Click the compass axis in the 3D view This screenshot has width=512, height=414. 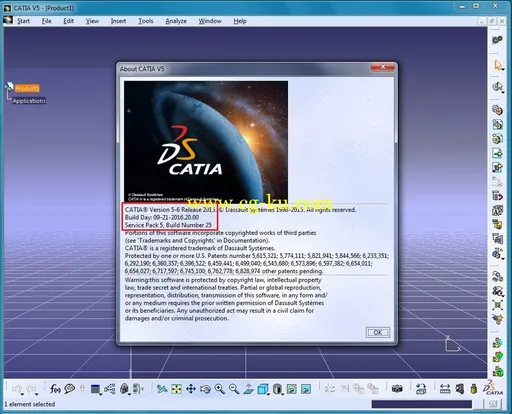453,344
